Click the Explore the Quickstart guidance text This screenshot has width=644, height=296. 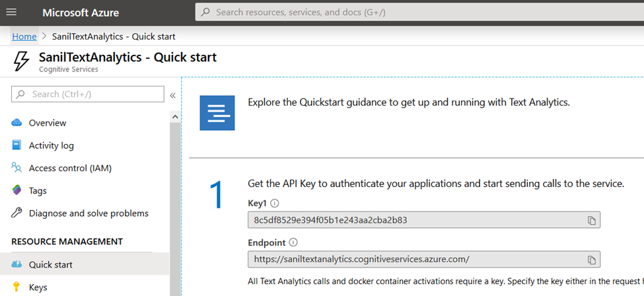[409, 102]
